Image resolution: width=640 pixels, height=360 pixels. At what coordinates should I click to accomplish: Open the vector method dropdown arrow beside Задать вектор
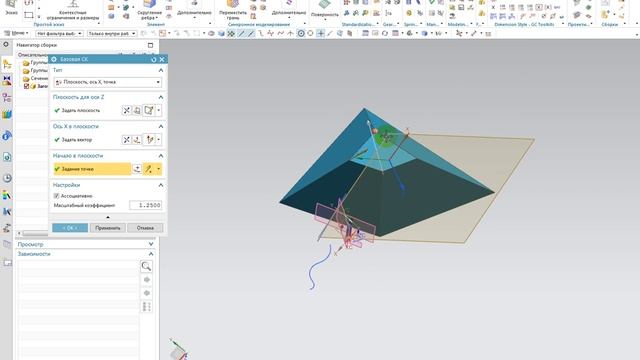click(159, 140)
